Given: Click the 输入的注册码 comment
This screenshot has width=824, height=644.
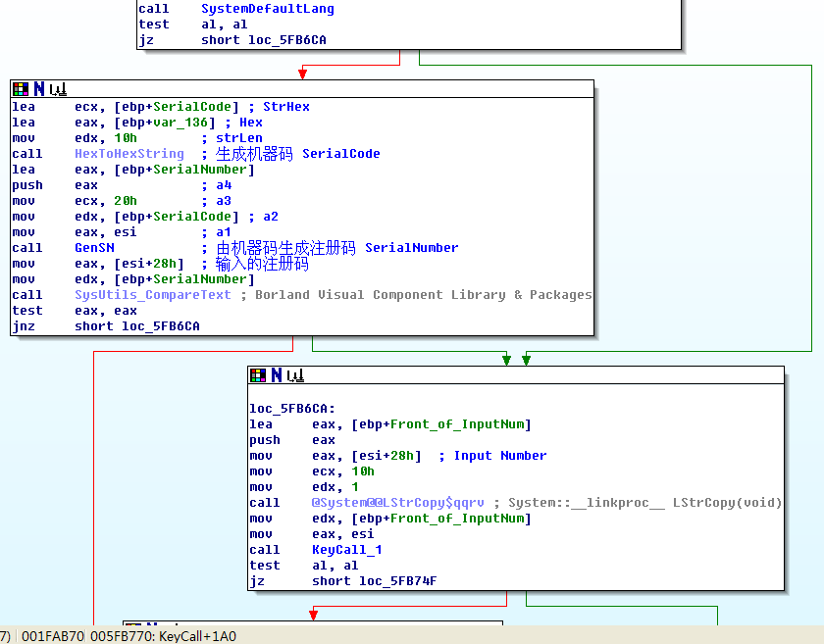Looking at the screenshot, I should coord(262,264).
